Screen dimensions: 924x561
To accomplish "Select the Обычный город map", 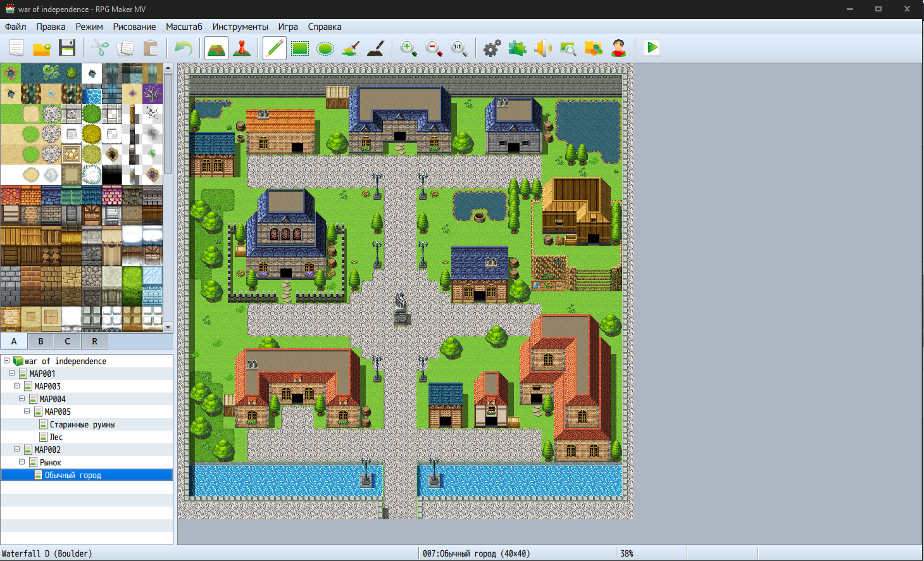I will point(73,475).
